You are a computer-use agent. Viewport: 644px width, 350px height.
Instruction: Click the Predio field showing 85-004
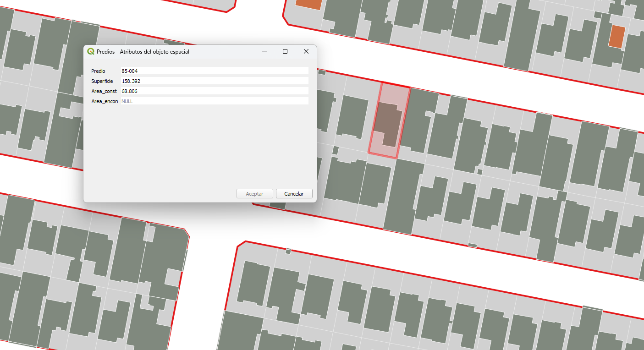click(x=214, y=71)
